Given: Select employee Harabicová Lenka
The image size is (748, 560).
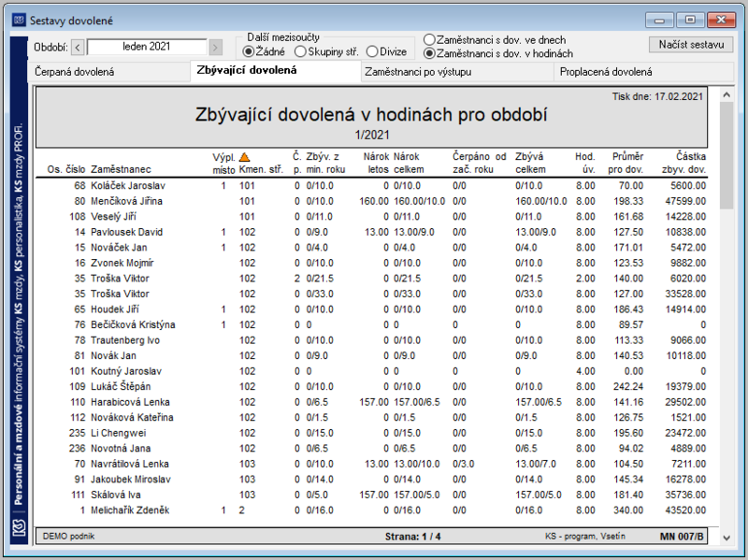Looking at the screenshot, I should click(x=130, y=402).
